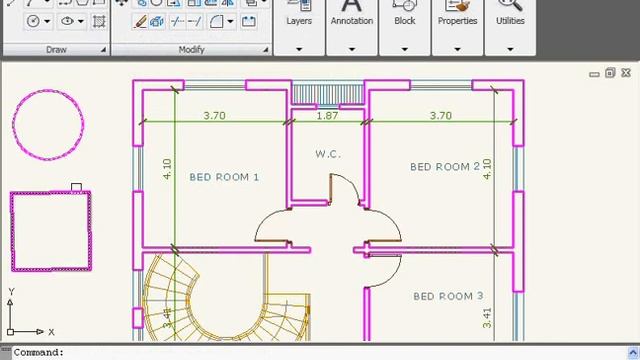Pick the Explode tool in Modify panel
The width and height of the screenshot is (640, 360).
pyautogui.click(x=157, y=21)
